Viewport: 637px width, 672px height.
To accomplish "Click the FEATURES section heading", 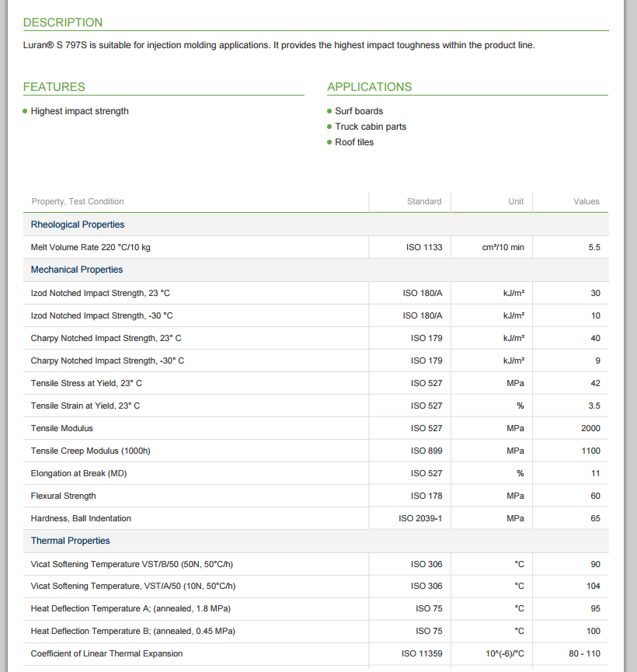I will (x=54, y=87).
